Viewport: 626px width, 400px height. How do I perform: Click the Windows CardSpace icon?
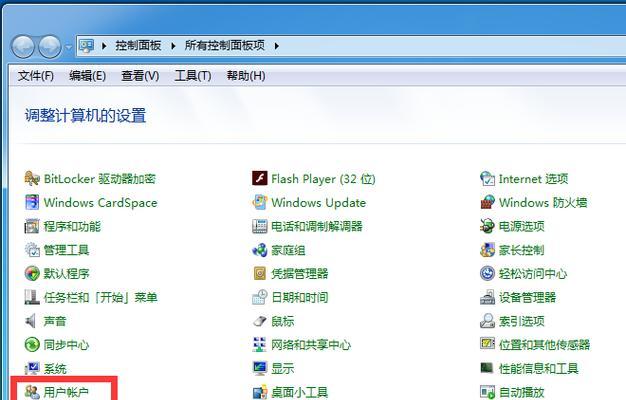tap(32, 202)
